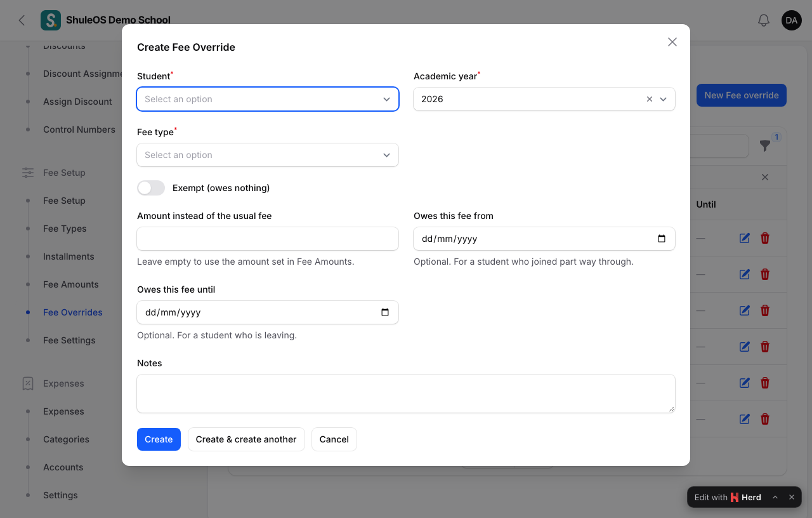The width and height of the screenshot is (812, 518).
Task: Click the Owes this fee from date field
Action: tap(544, 239)
